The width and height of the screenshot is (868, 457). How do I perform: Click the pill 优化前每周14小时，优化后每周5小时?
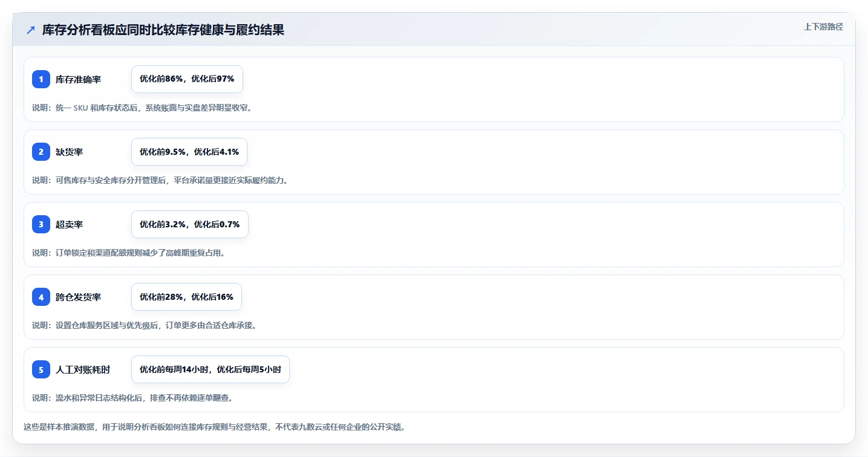coord(210,369)
